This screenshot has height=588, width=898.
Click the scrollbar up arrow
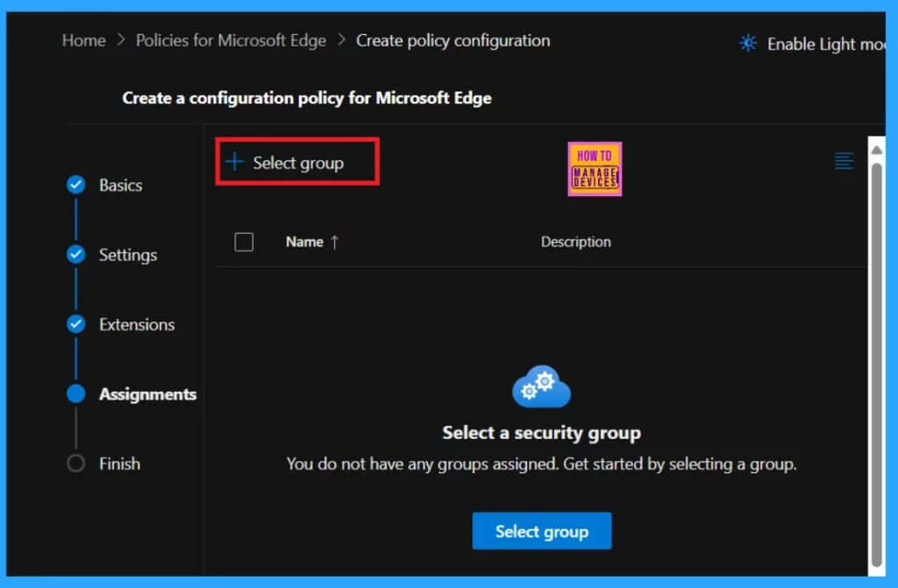(x=876, y=150)
